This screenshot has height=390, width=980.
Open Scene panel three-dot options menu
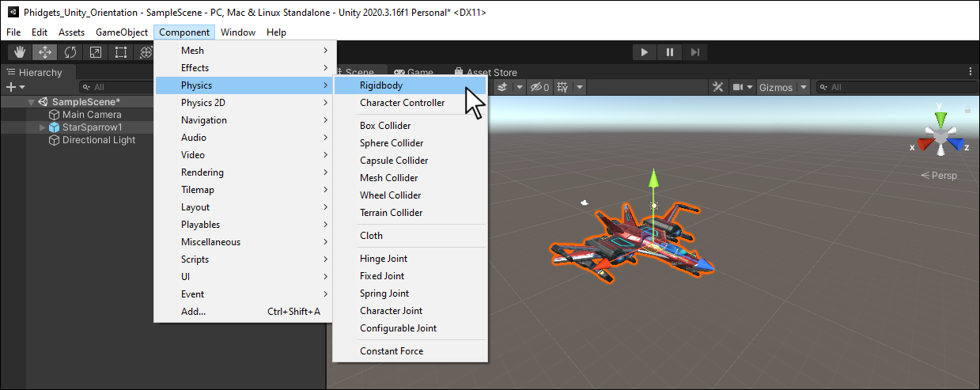point(971,71)
